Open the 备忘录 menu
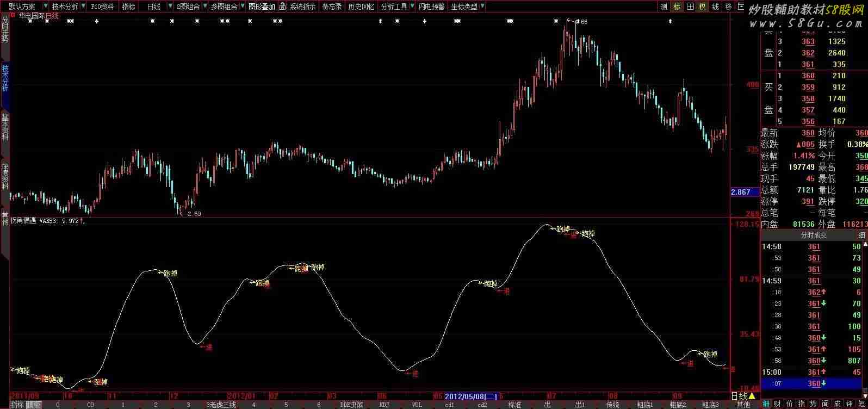This screenshot has width=868, height=409. pyautogui.click(x=332, y=7)
